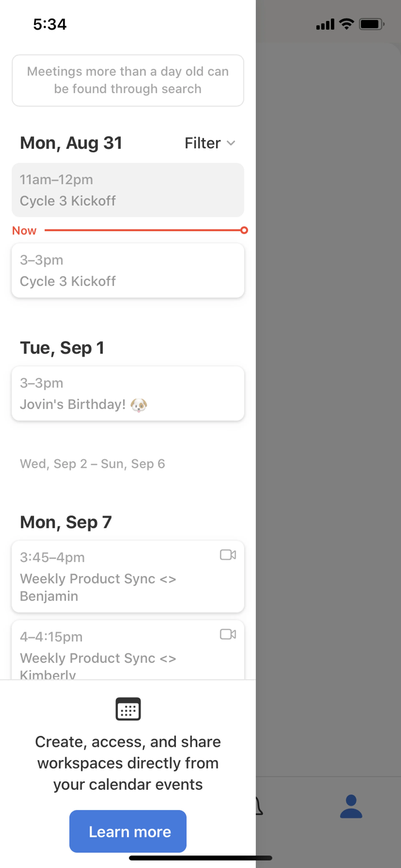Open Jovin's Birthday event
The width and height of the screenshot is (401, 868).
(x=128, y=393)
